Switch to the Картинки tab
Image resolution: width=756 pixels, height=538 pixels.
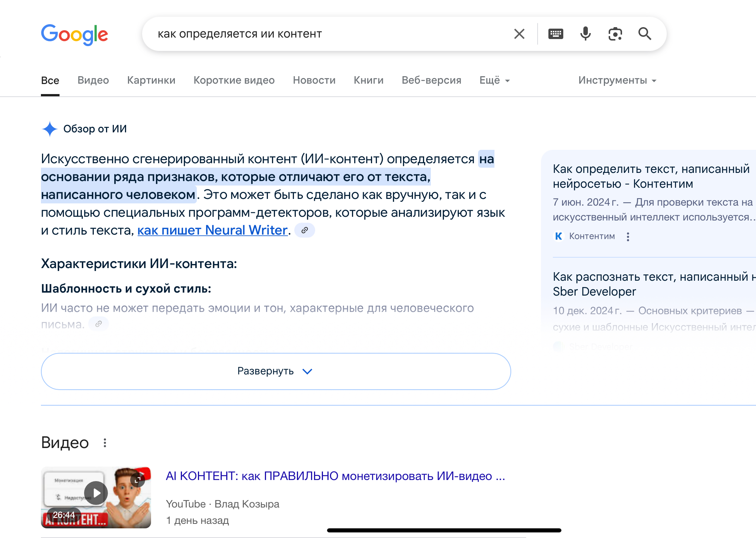(x=151, y=80)
